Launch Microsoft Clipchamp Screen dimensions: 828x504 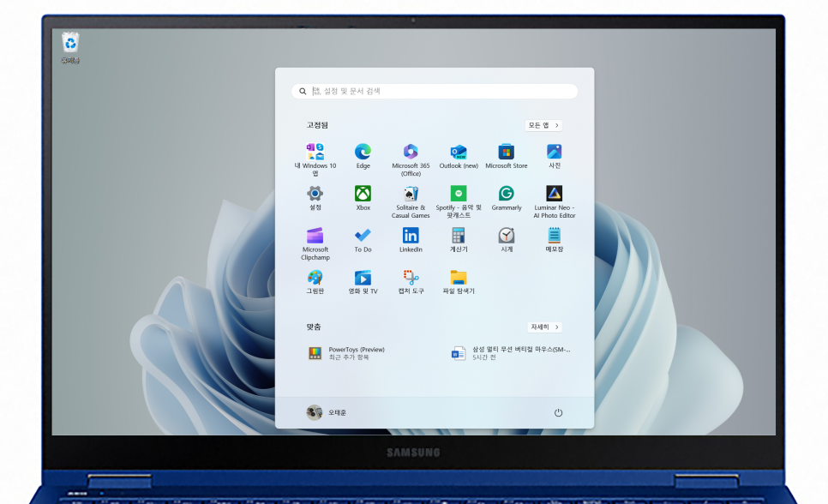coord(315,243)
